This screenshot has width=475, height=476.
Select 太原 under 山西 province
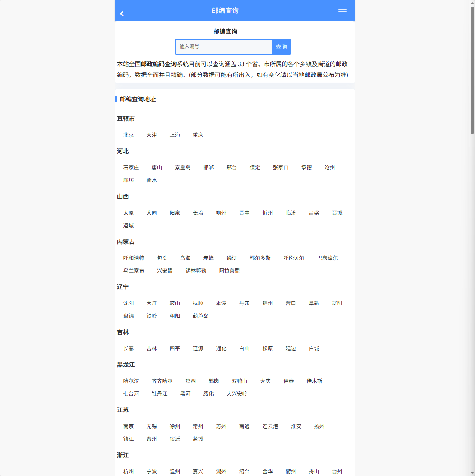click(128, 213)
